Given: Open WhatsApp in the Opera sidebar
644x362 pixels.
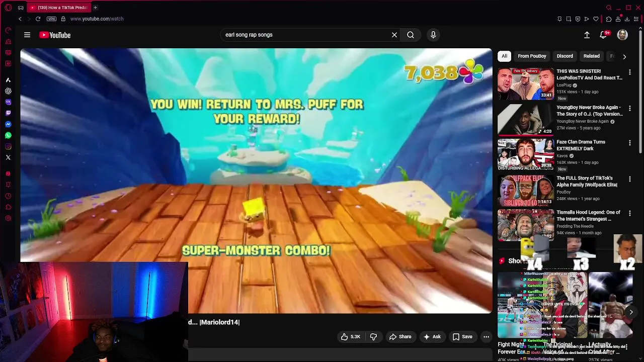Looking at the screenshot, I should [8, 135].
